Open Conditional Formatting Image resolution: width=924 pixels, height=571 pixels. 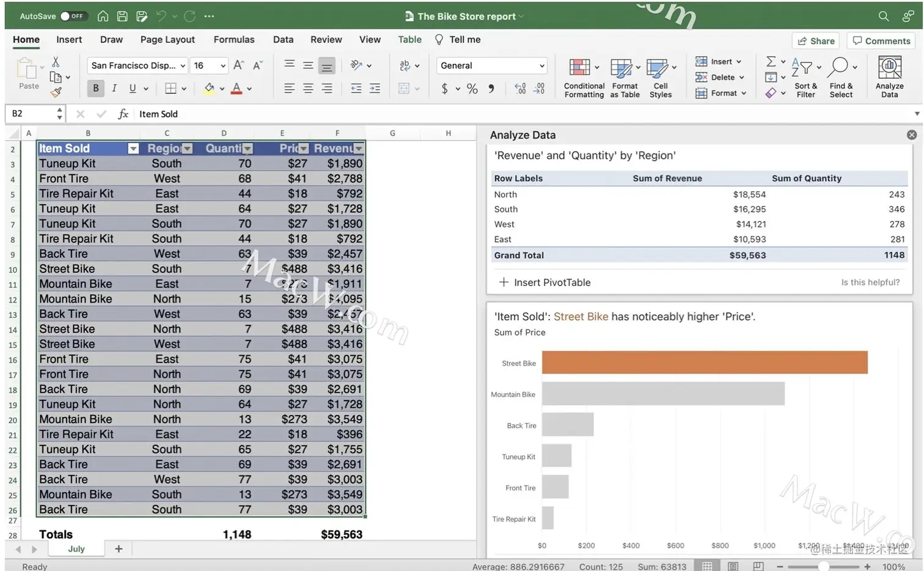[x=584, y=78]
